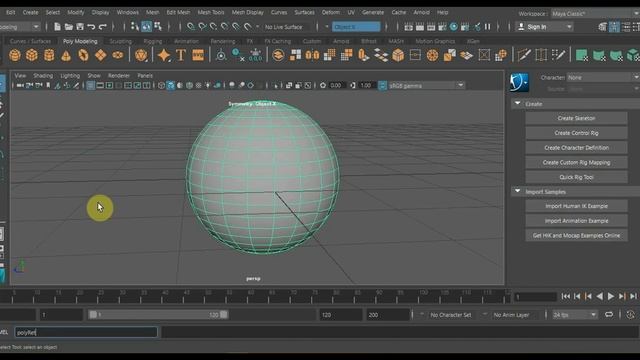Open the viewport Shading menu
The height and width of the screenshot is (360, 640).
pyautogui.click(x=43, y=76)
